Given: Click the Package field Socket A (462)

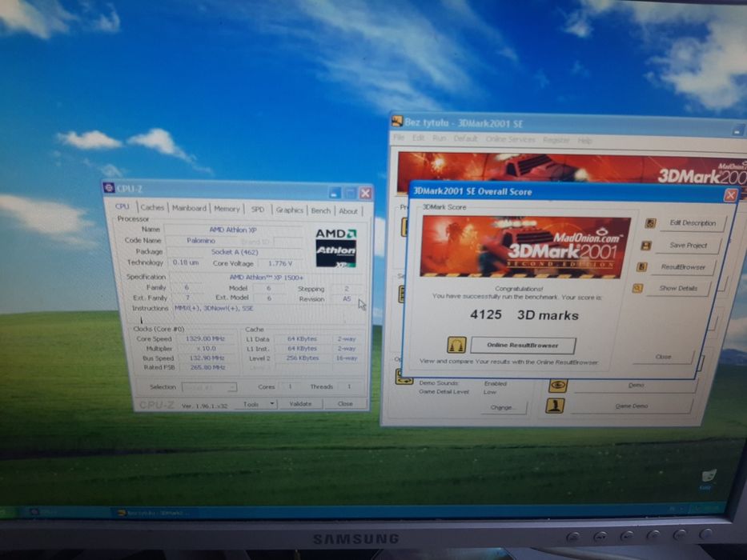Looking at the screenshot, I should pyautogui.click(x=235, y=252).
